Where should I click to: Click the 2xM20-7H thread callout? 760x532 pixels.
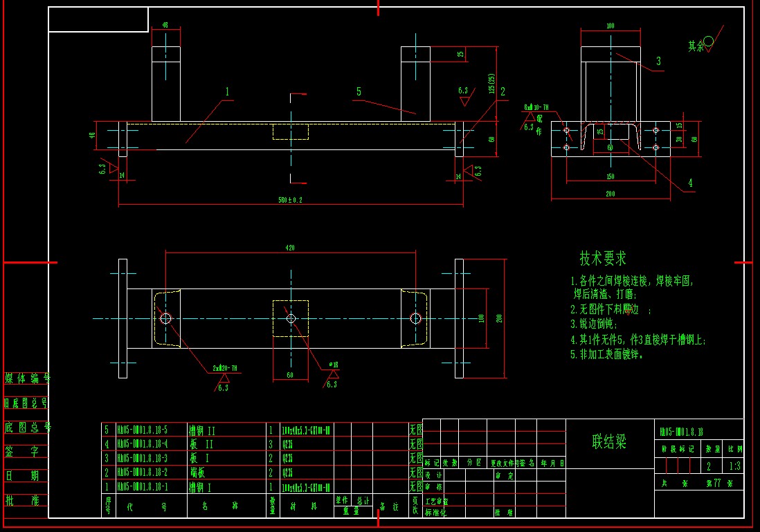[225, 368]
